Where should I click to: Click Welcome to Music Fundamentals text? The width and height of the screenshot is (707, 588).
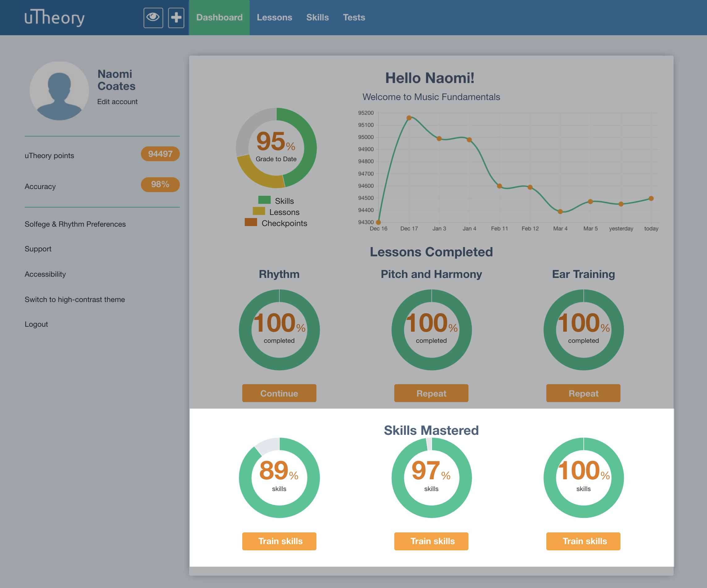point(431,97)
